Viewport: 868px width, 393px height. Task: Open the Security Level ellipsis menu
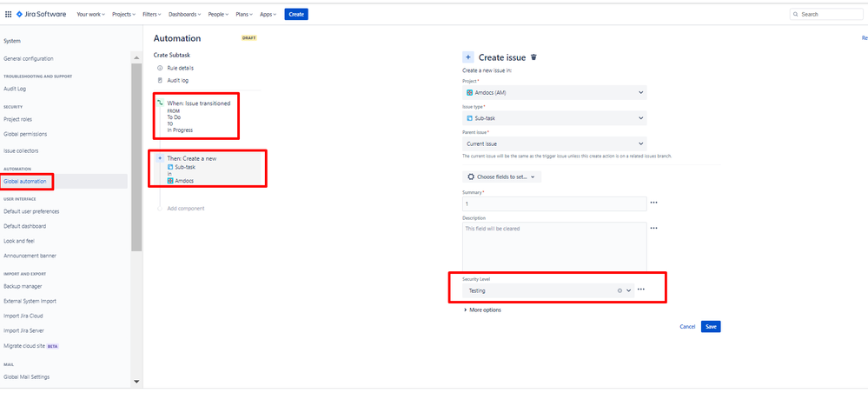point(641,290)
